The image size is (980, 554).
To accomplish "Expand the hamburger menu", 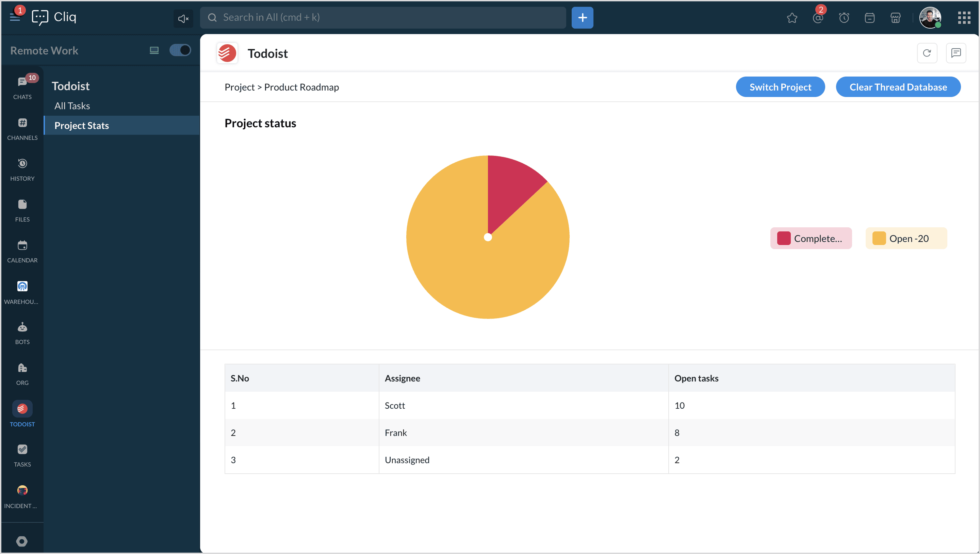I will point(15,17).
